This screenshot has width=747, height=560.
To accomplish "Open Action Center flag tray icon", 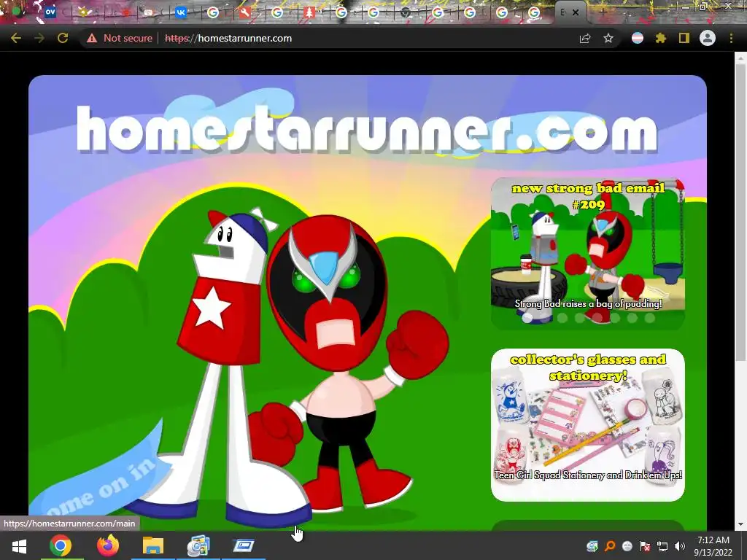I will pyautogui.click(x=645, y=546).
